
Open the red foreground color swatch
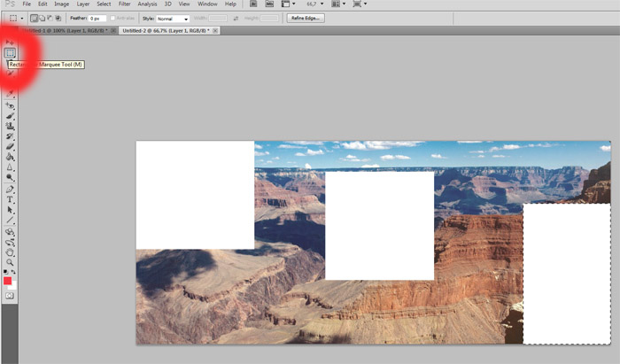(7, 281)
